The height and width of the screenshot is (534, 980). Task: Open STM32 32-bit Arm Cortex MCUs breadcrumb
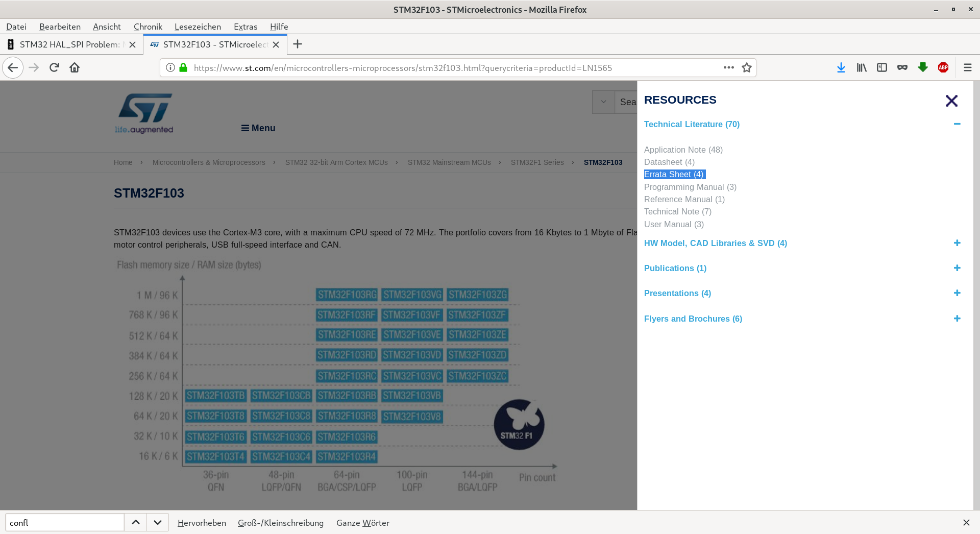336,162
